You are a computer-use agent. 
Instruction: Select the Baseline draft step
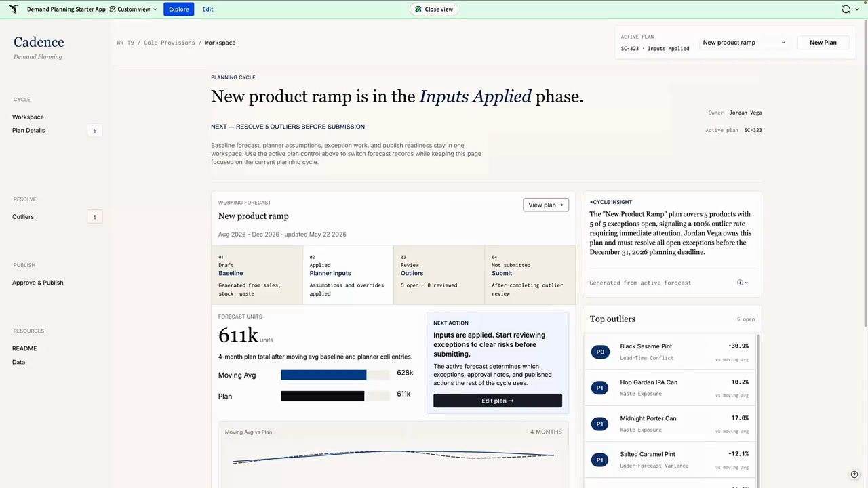coord(257,274)
